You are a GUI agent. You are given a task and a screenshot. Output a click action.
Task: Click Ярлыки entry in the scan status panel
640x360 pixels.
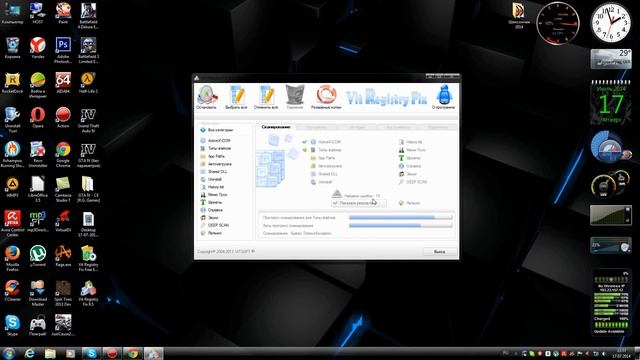point(409,203)
